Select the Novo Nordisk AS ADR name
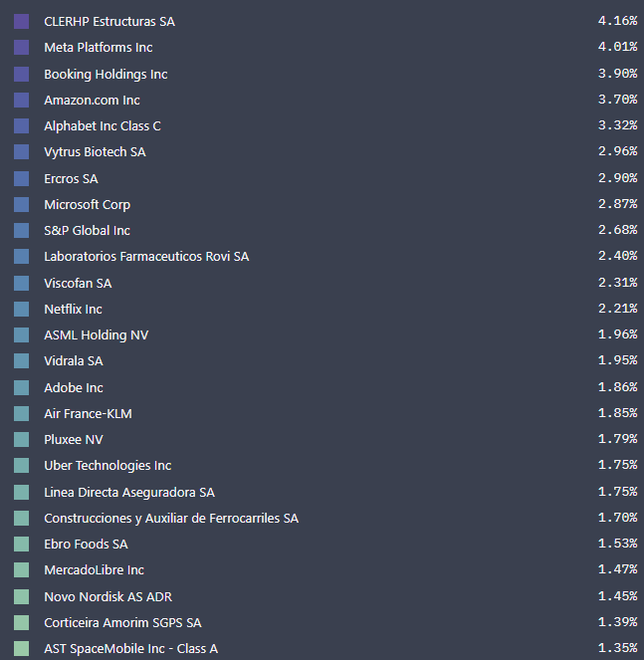644x660 pixels. (108, 597)
